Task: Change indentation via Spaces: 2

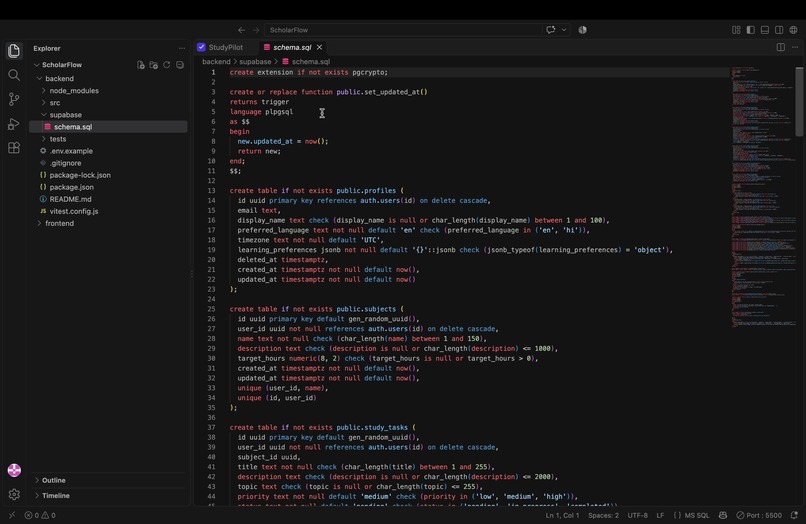Action: (x=603, y=515)
